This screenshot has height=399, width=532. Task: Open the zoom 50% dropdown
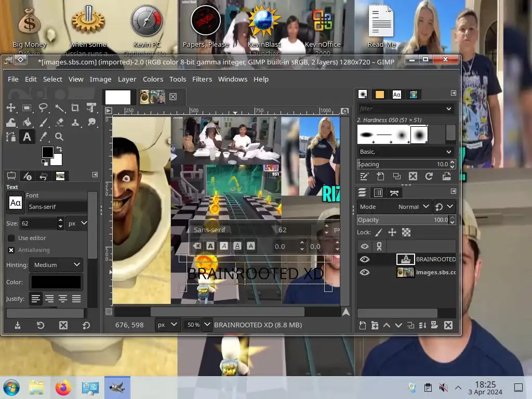[207, 325]
